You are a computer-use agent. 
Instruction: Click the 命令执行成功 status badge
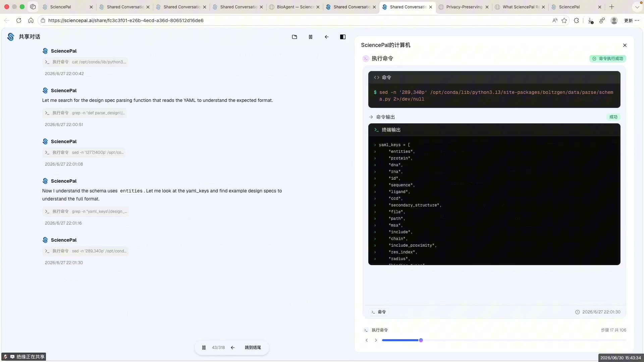pos(608,59)
